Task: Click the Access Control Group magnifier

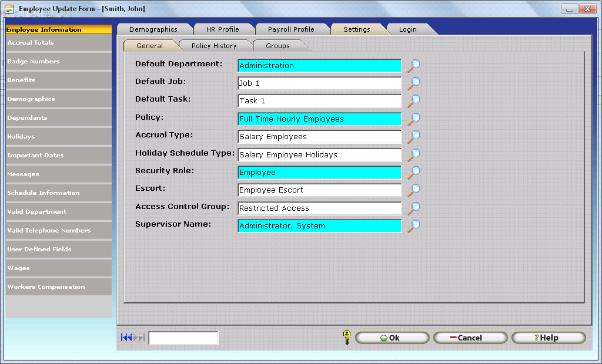Action: [414, 208]
